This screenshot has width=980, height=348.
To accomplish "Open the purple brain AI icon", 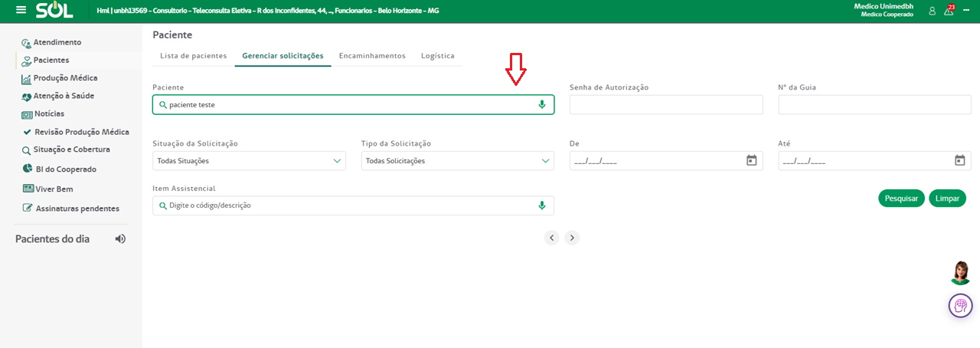I will coord(961,306).
